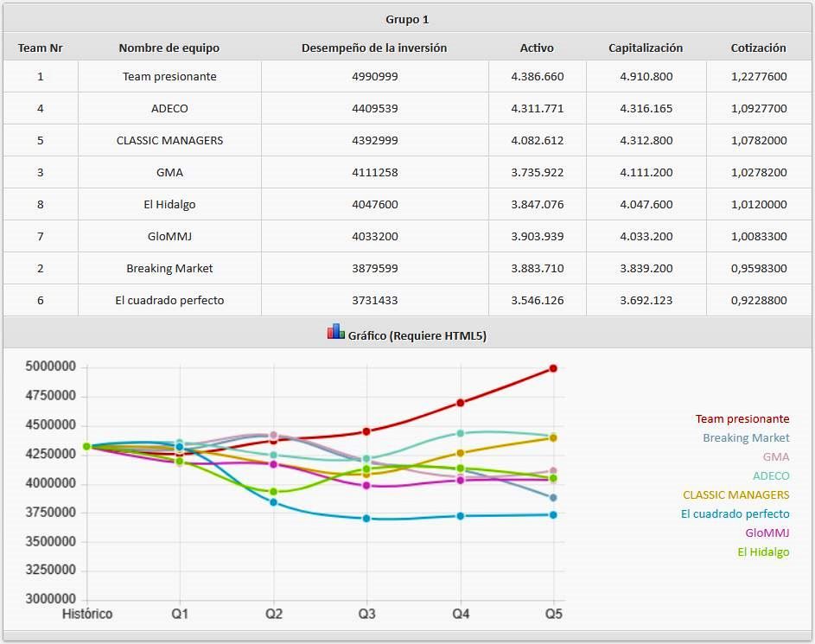The height and width of the screenshot is (644, 815).
Task: Click the bar chart icon beside Gráfico
Action: click(x=336, y=332)
